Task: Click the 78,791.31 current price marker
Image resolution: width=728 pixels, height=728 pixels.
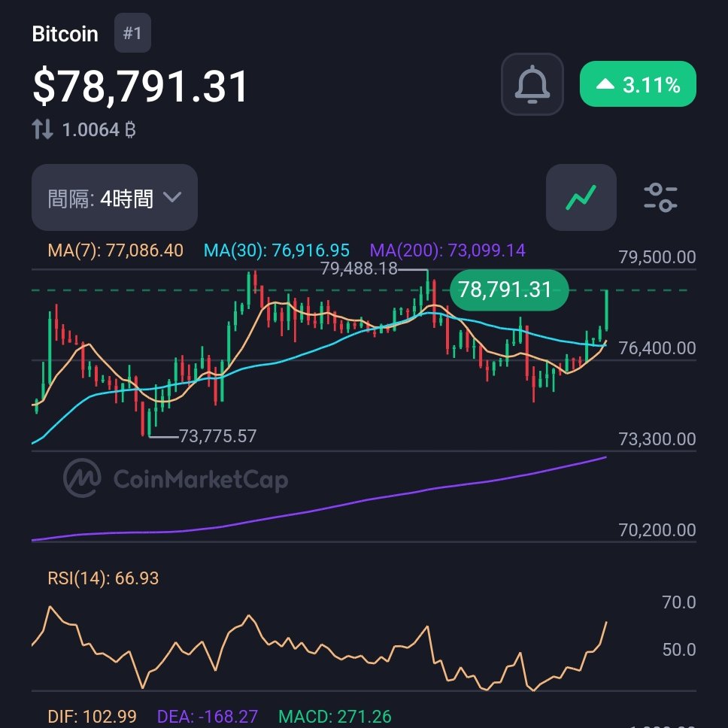Action: (509, 290)
